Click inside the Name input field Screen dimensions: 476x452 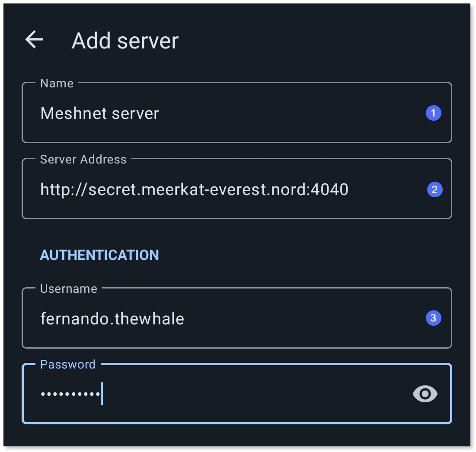pyautogui.click(x=216, y=113)
